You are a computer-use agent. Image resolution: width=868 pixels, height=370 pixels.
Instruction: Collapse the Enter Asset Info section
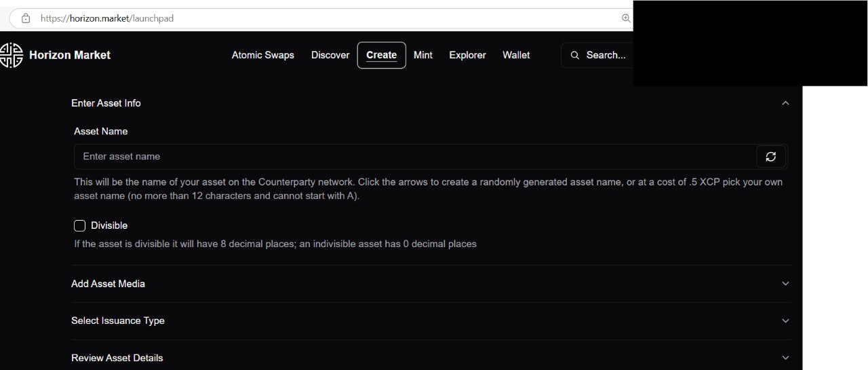[785, 103]
